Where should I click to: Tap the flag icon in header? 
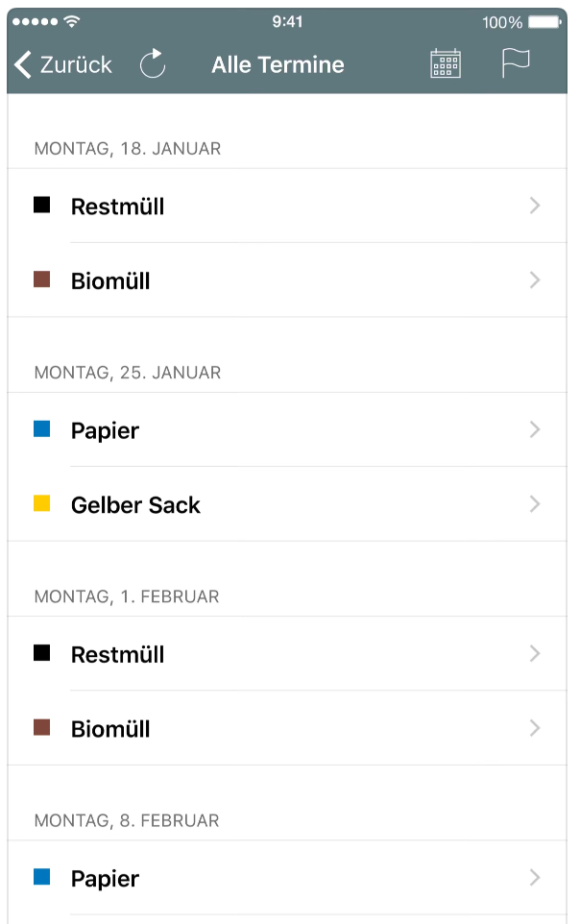pyautogui.click(x=516, y=63)
